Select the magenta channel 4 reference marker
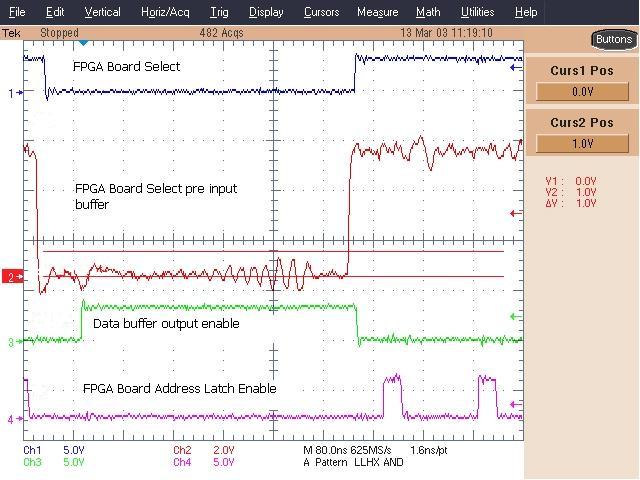Image resolution: width=640 pixels, height=480 pixels. tap(11, 419)
